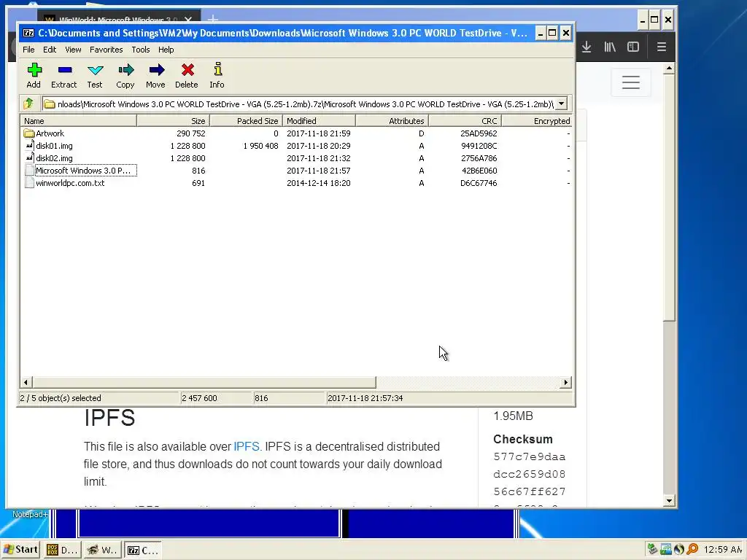This screenshot has width=747, height=560.
Task: Sort by the Name column header
Action: 79,121
